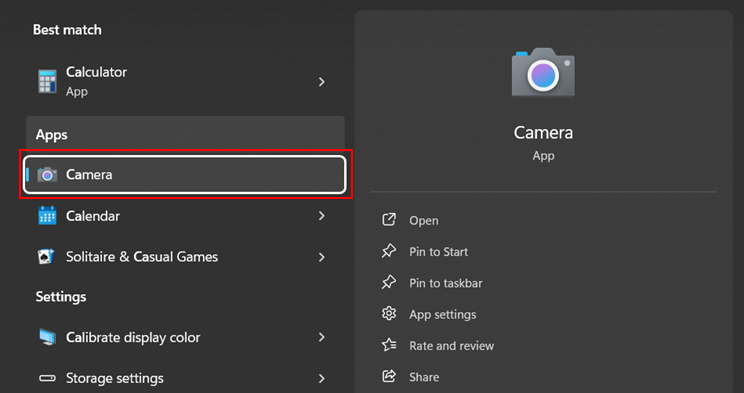Viewport: 744px width, 393px height.
Task: Click the large Camera preview icon
Action: (543, 73)
